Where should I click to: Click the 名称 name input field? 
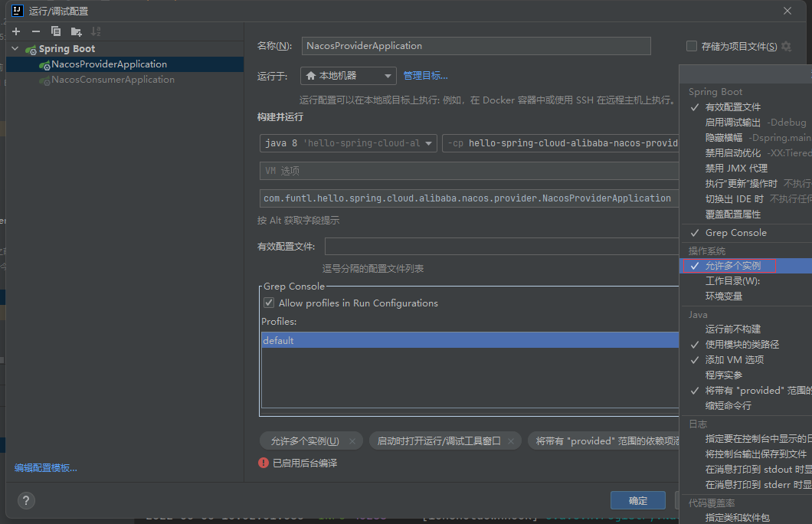pyautogui.click(x=476, y=46)
